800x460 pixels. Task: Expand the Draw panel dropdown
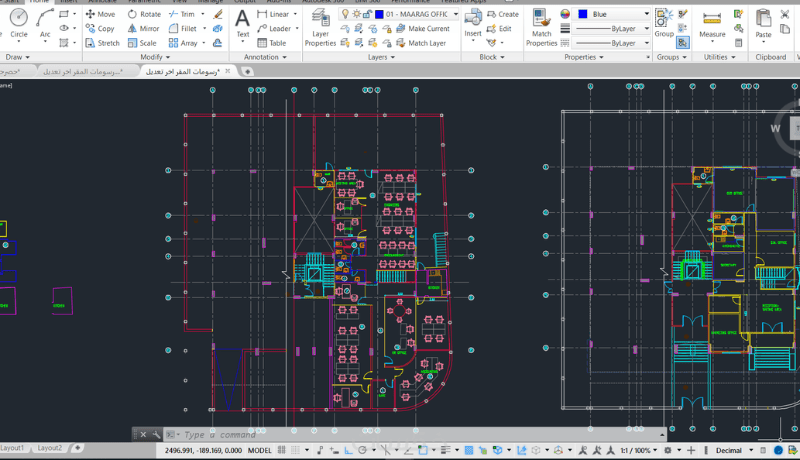[x=17, y=57]
